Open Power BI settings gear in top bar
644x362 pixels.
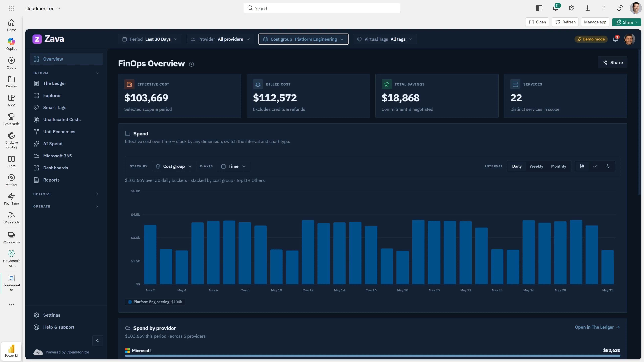click(x=572, y=8)
